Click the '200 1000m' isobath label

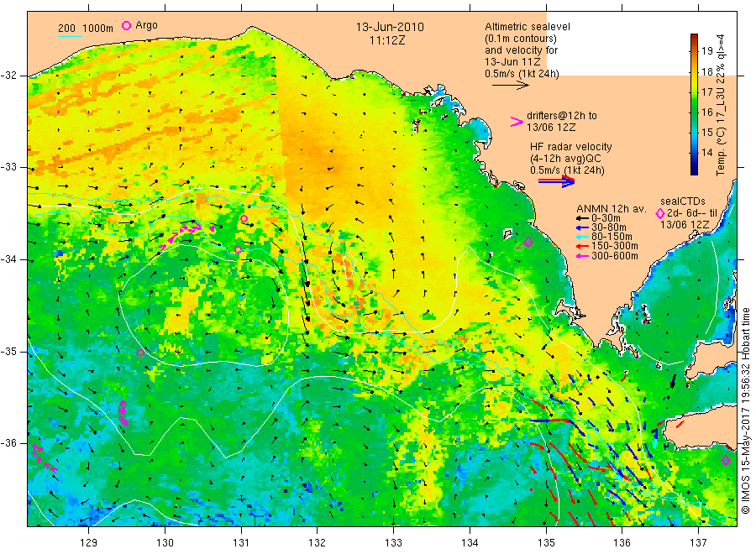click(x=86, y=29)
